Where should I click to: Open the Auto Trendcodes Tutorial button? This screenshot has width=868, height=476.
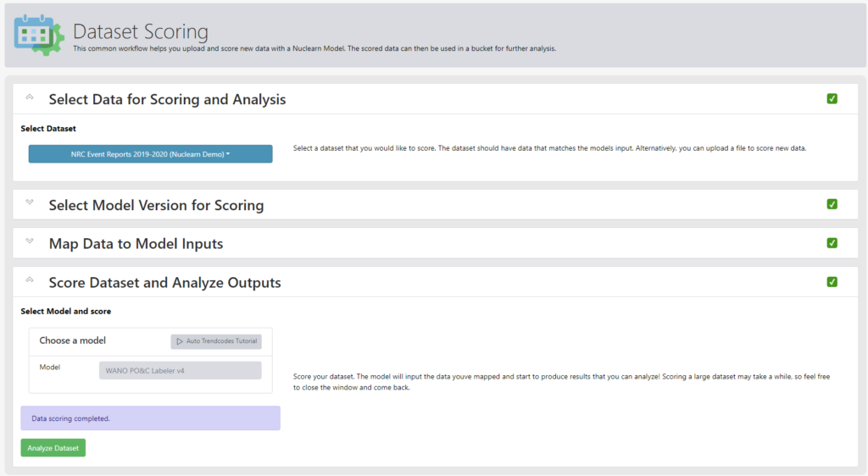click(x=216, y=341)
